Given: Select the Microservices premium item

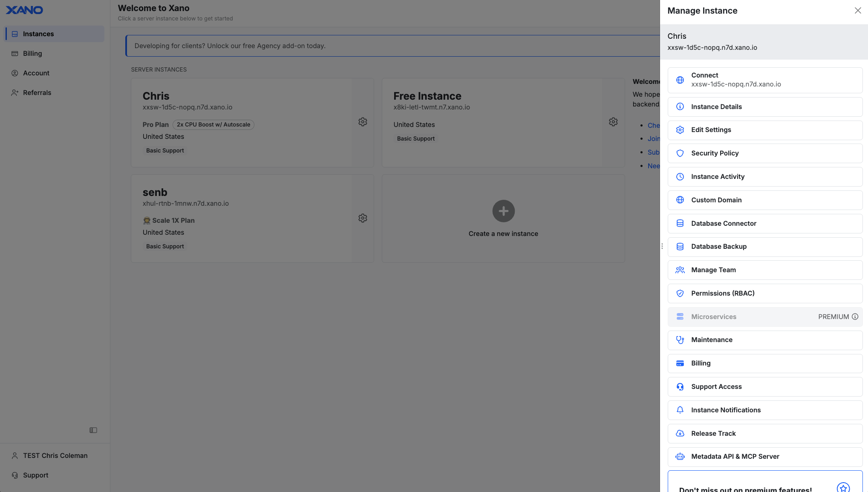Looking at the screenshot, I should click(x=765, y=317).
